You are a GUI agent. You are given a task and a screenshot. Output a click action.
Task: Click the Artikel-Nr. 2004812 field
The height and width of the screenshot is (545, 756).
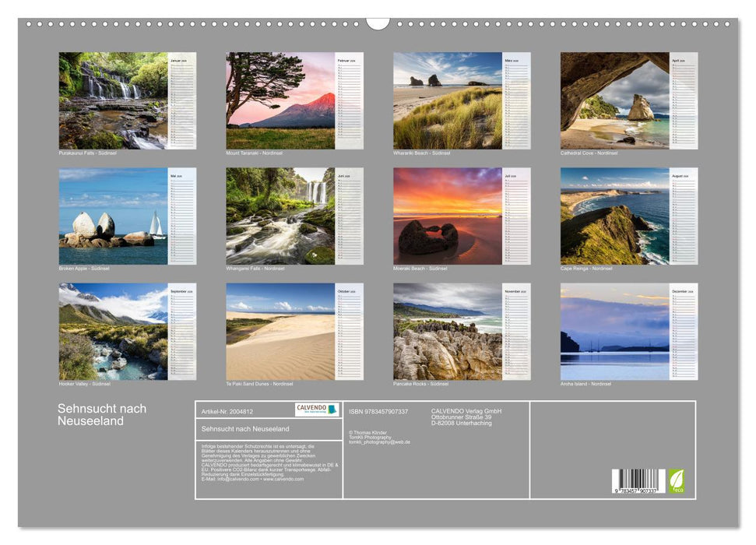point(227,411)
